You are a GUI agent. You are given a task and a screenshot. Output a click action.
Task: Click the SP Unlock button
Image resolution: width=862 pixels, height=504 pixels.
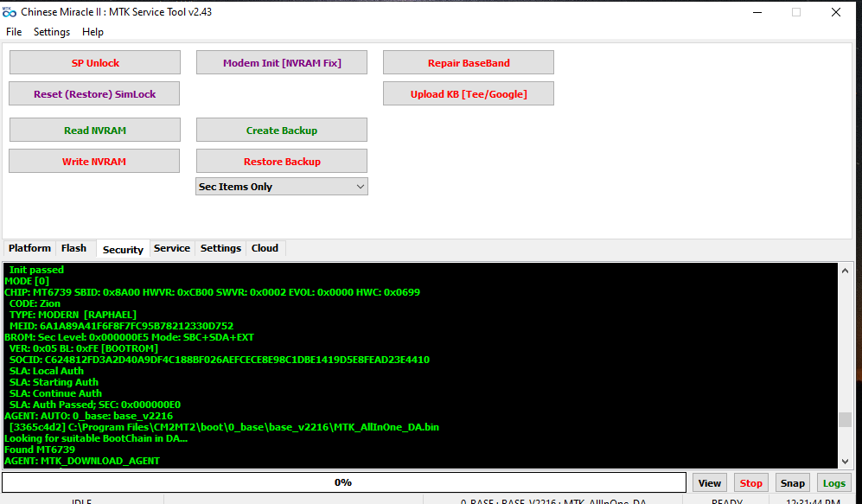[x=95, y=63]
